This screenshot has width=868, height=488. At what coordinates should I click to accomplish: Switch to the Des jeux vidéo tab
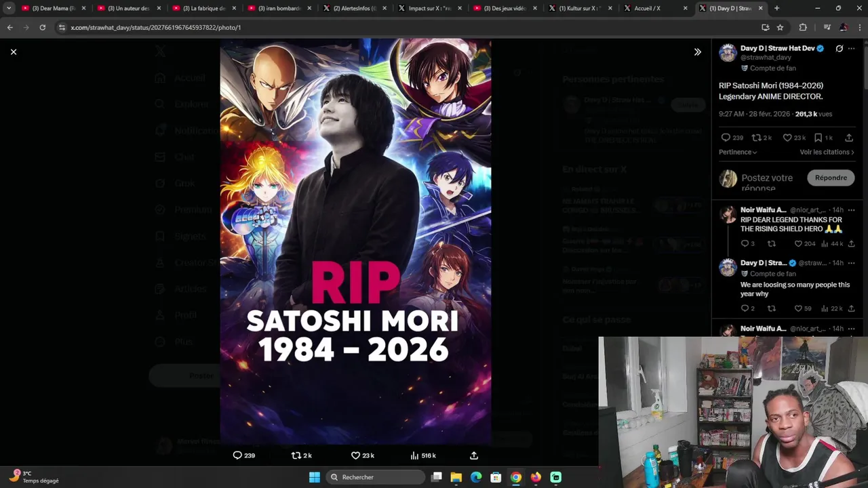505,8
